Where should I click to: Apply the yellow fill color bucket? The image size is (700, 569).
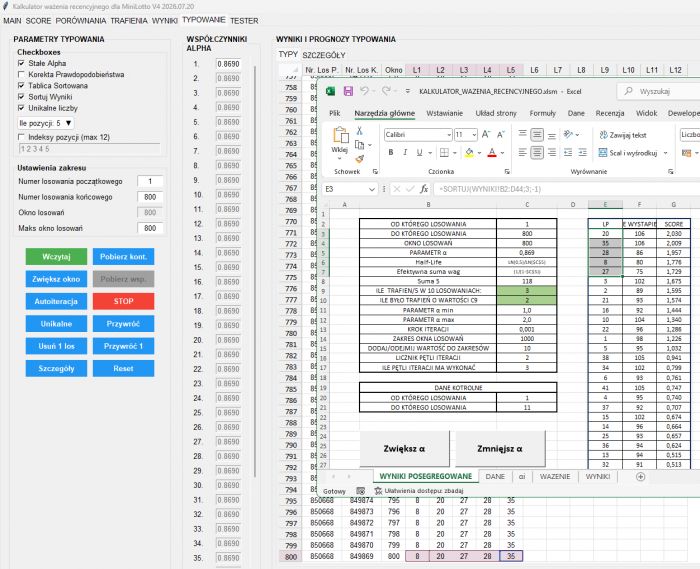(x=469, y=153)
